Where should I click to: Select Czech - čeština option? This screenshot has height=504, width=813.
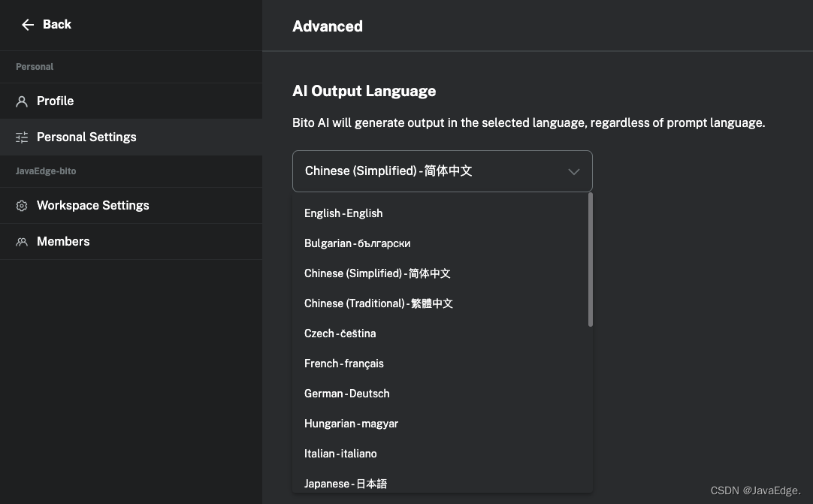(440, 333)
